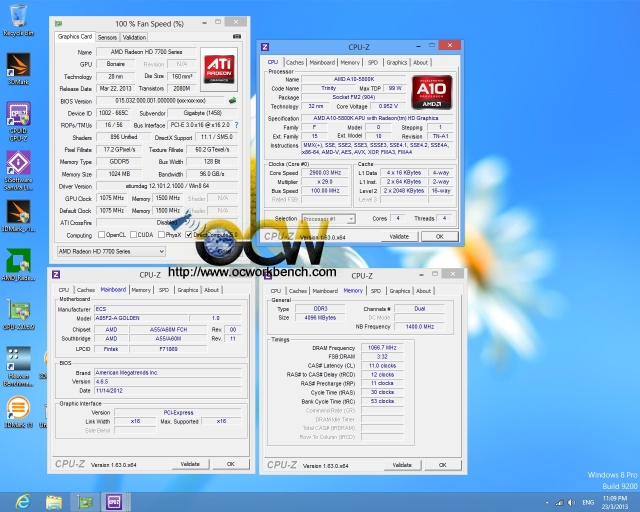Open the Mainboard tab in the top CPU-Z window
640x512 pixels.
coord(322,62)
